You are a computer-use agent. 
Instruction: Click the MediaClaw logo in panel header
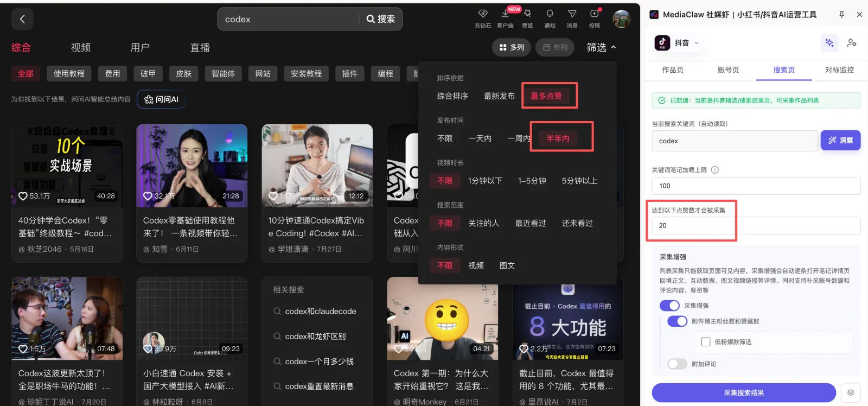(654, 15)
